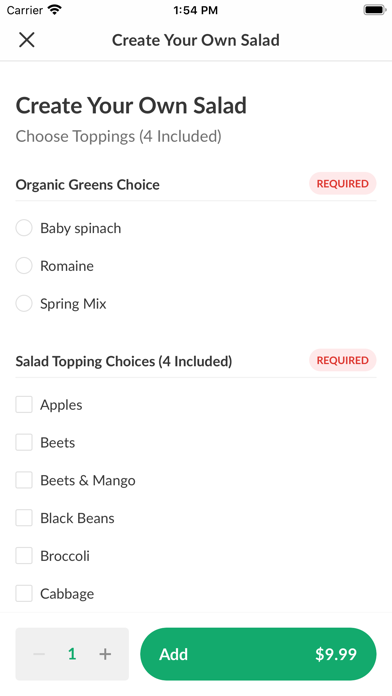Tap the green Add $9.99 button
Image resolution: width=392 pixels, height=696 pixels.
coord(258,654)
